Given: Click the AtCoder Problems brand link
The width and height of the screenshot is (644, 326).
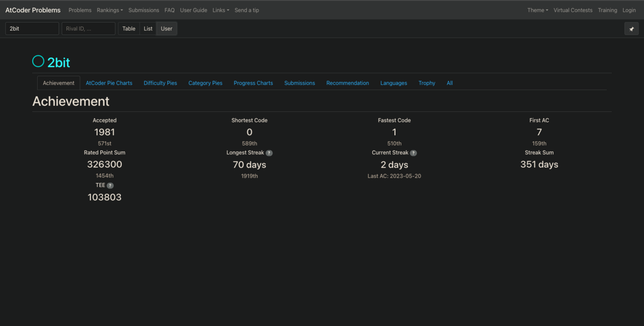Looking at the screenshot, I should (x=33, y=10).
